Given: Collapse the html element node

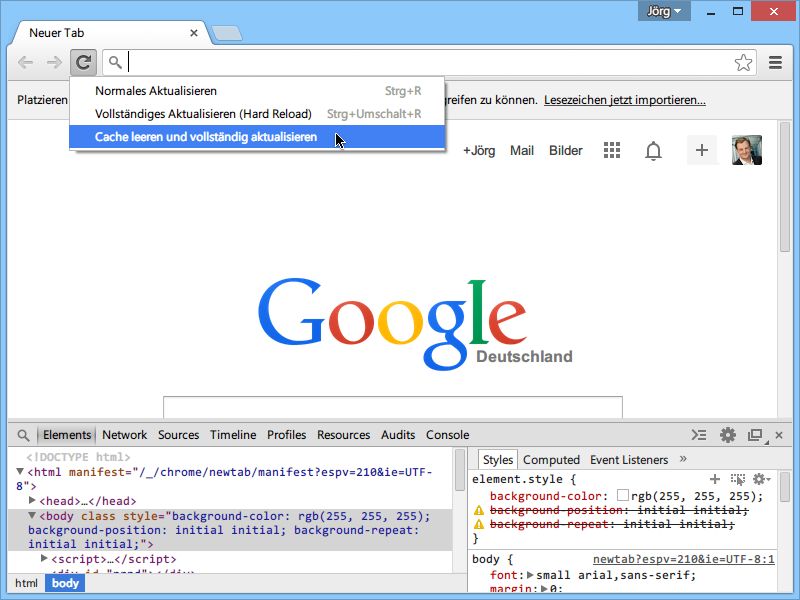Looking at the screenshot, I should tap(20, 471).
